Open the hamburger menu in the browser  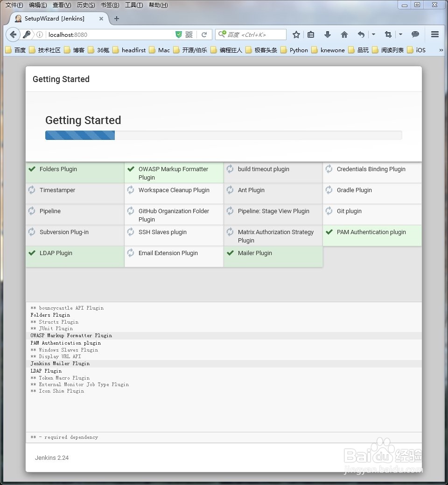(x=434, y=35)
